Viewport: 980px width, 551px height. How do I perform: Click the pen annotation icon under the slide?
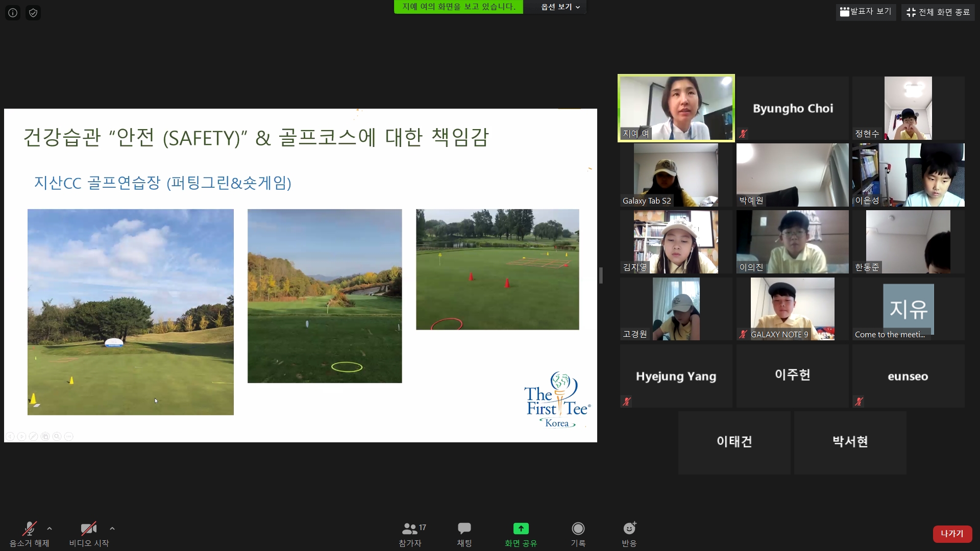(33, 437)
